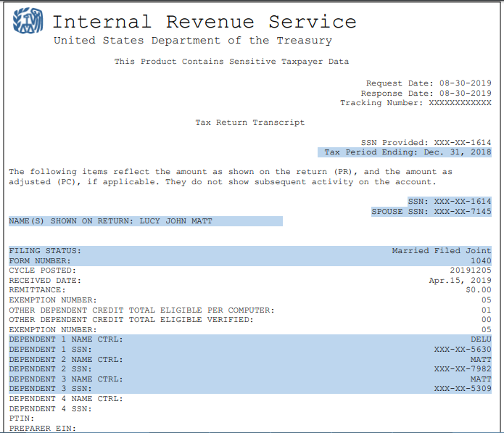Select the REMITTANCE amount $0.00
This screenshot has height=433, width=504.
click(477, 290)
